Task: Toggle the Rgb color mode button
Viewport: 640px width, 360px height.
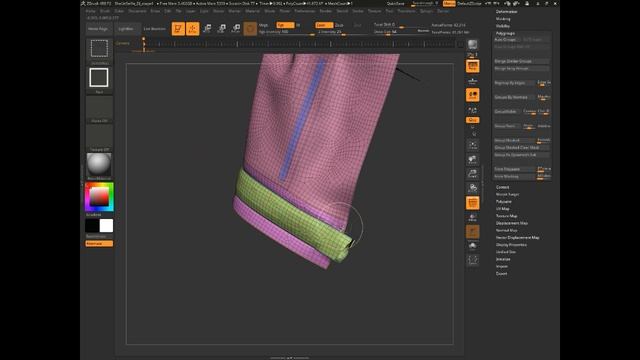Action: pyautogui.click(x=285, y=25)
